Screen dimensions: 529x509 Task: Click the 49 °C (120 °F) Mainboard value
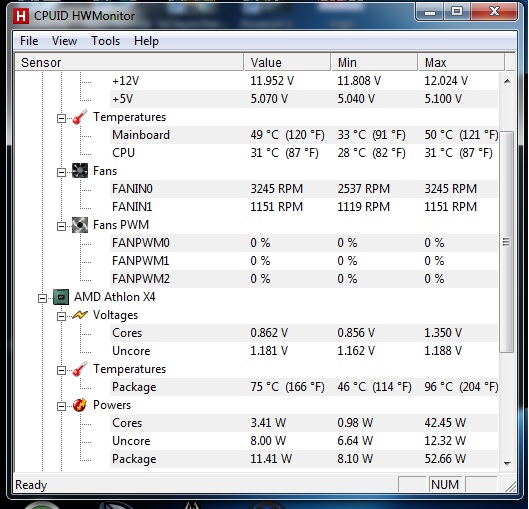coord(287,135)
